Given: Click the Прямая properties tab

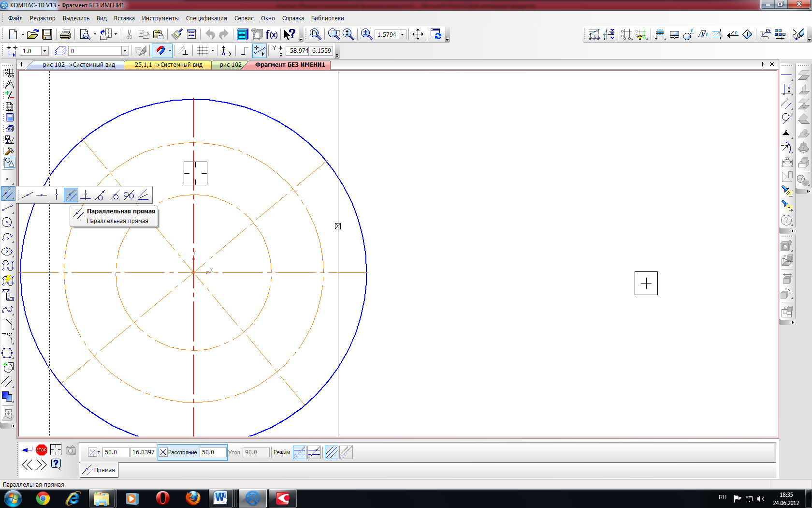Looking at the screenshot, I should [x=99, y=470].
